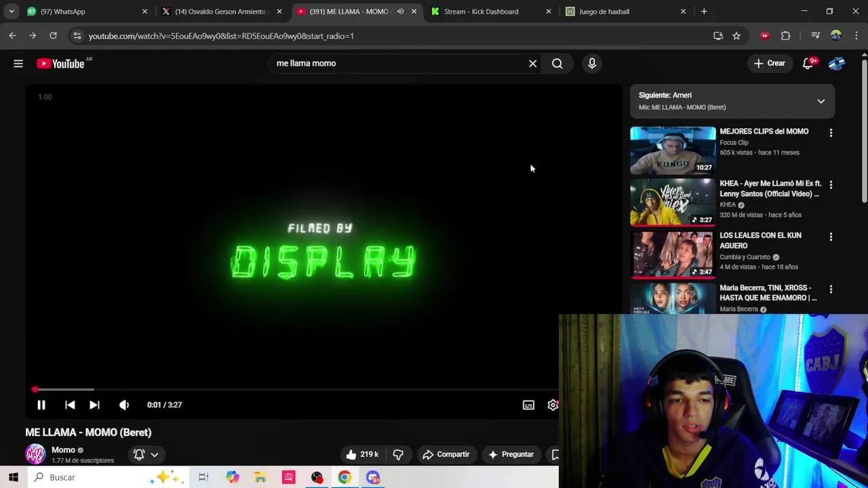Open options for LOS LEALES CON EL KUN
The image size is (868, 488).
831,237
